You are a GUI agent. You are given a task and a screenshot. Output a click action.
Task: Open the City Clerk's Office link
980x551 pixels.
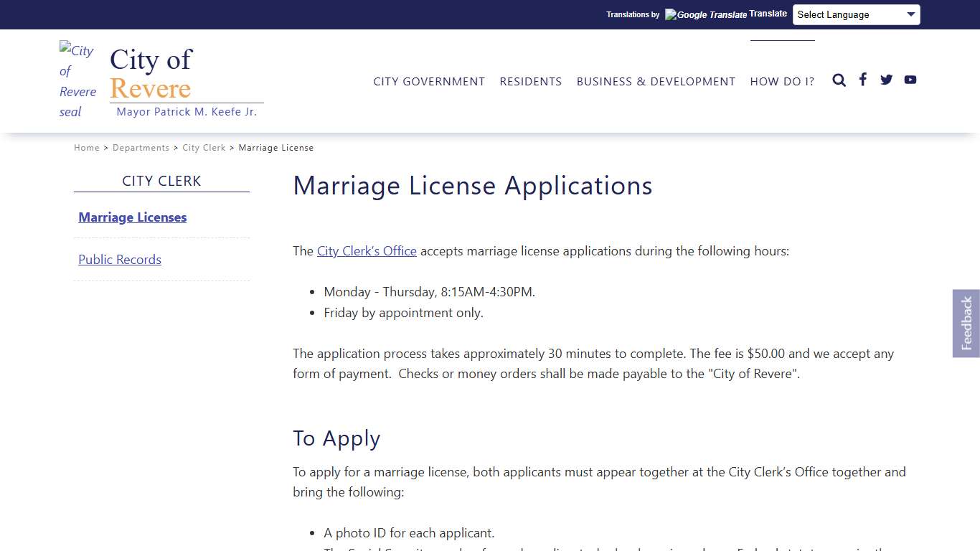coord(367,251)
